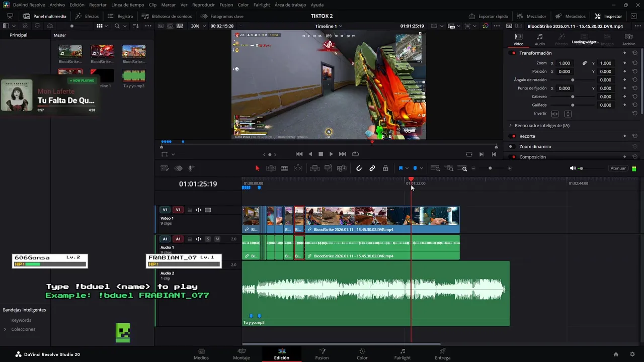Image resolution: width=644 pixels, height=362 pixels.
Task: Toggle Position Lock padlock icon
Action: point(385,168)
